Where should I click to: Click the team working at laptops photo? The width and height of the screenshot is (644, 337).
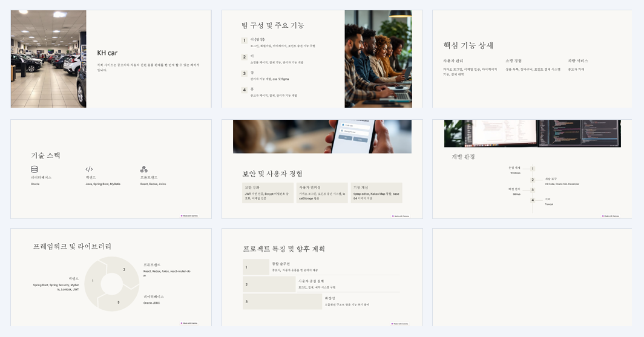(x=378, y=59)
